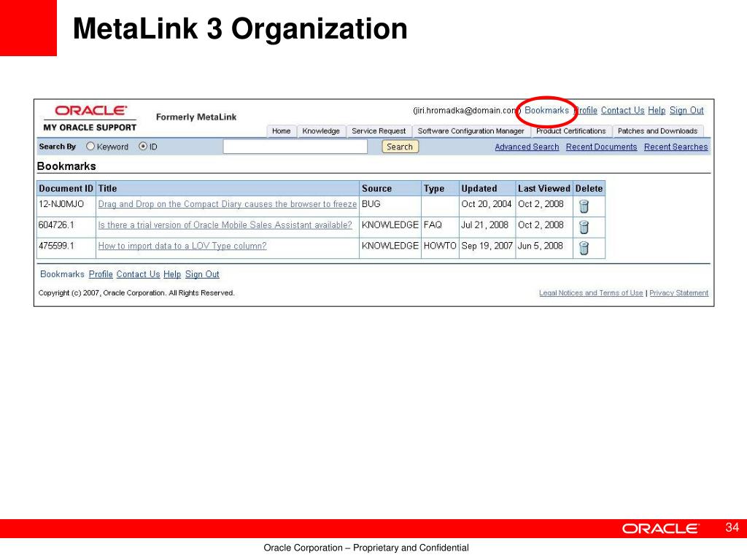The image size is (747, 560).
Task: Open Recent Documents link
Action: (x=601, y=147)
